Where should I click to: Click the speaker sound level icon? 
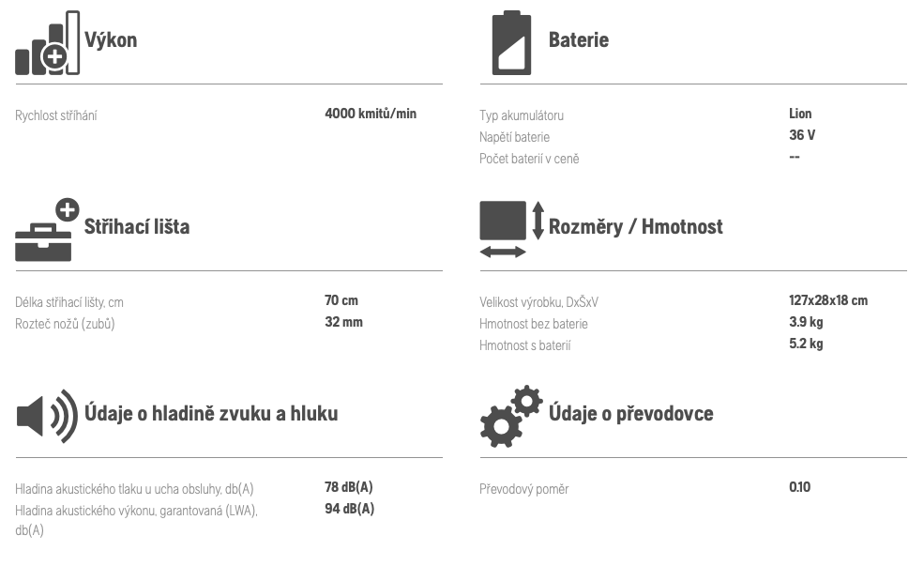point(47,416)
